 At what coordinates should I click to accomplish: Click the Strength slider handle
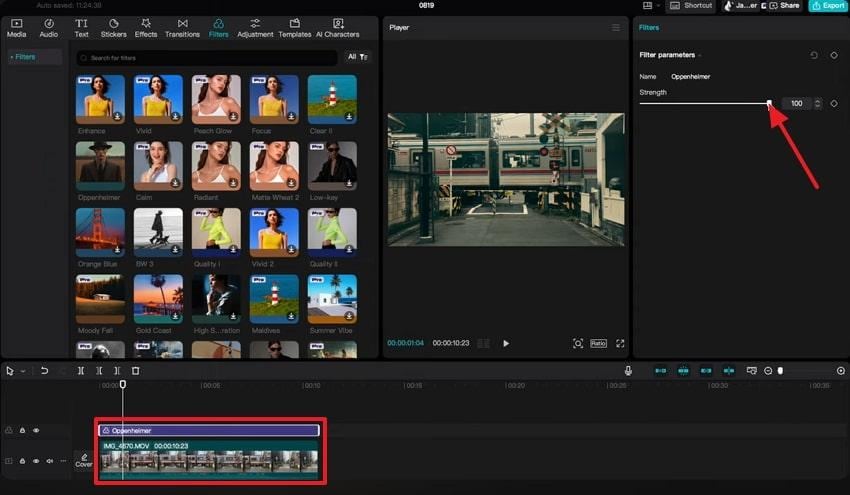click(x=769, y=103)
